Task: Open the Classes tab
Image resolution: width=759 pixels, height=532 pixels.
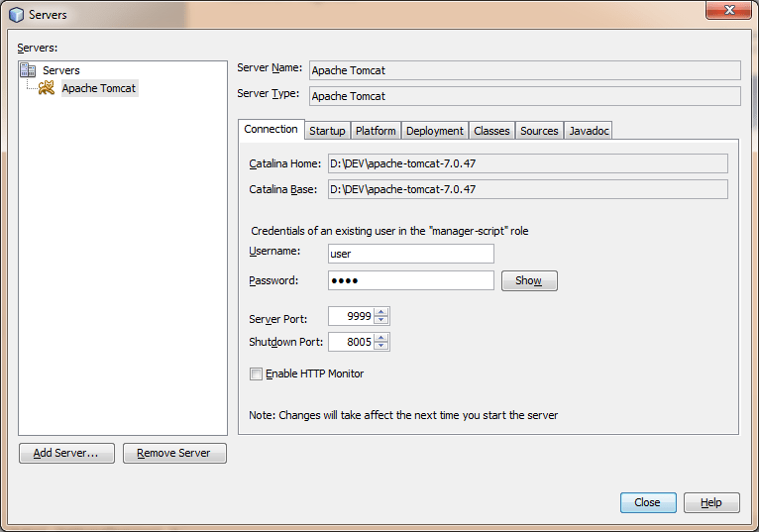Action: click(x=491, y=131)
